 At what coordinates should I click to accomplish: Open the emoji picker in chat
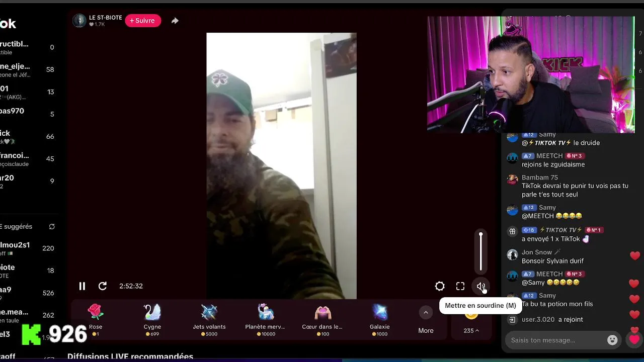pos(612,340)
